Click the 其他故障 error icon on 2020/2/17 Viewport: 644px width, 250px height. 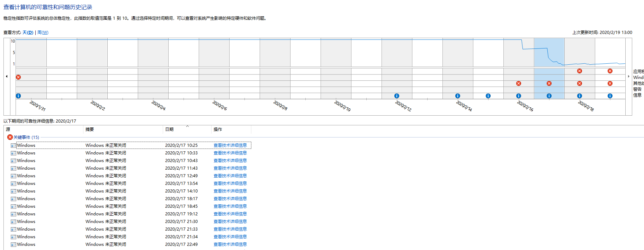(549, 83)
